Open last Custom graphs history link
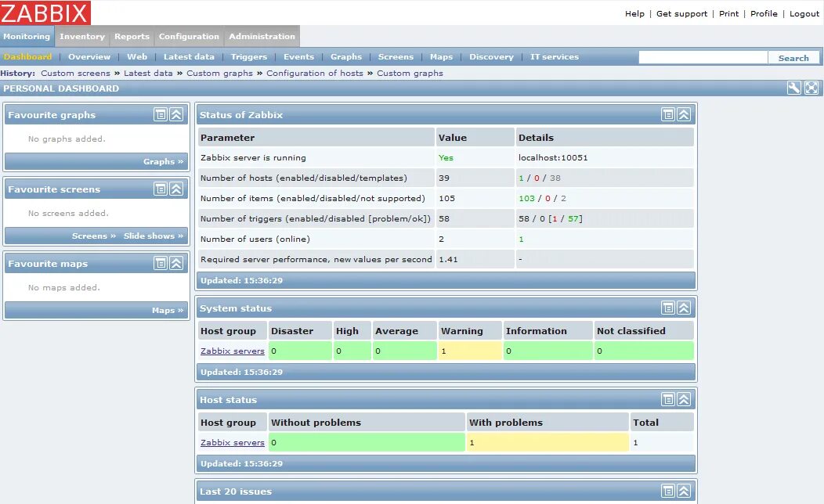The image size is (824, 504). (410, 73)
